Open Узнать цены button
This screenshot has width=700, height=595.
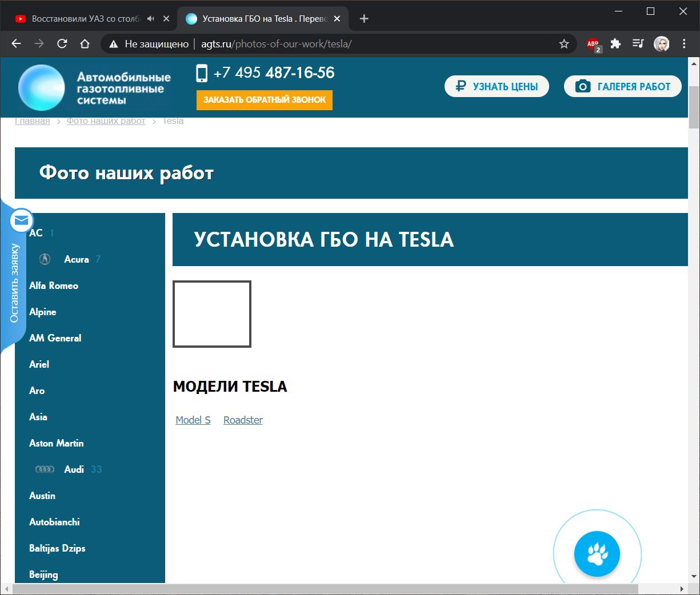(x=497, y=86)
